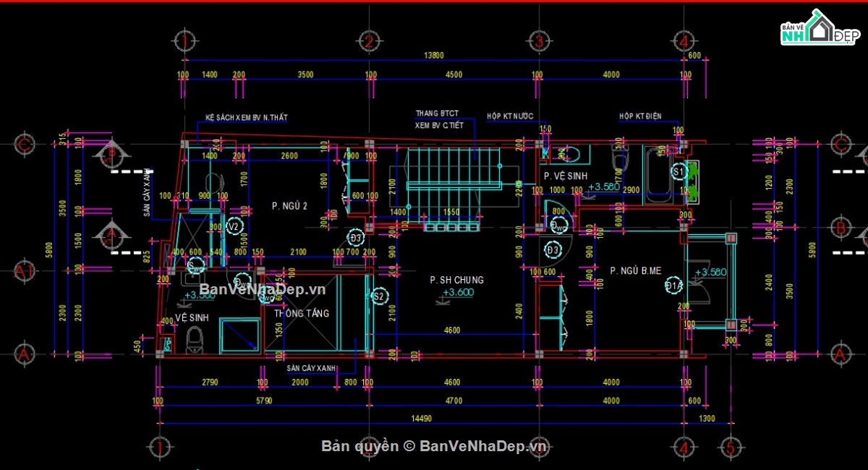Select grid bubble 1 at top left

[185, 41]
